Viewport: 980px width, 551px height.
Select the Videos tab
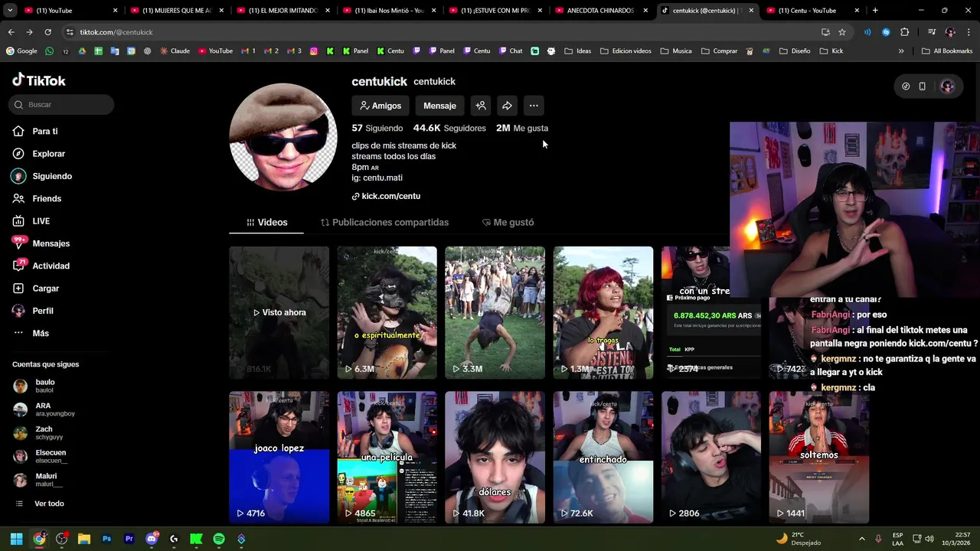(266, 222)
